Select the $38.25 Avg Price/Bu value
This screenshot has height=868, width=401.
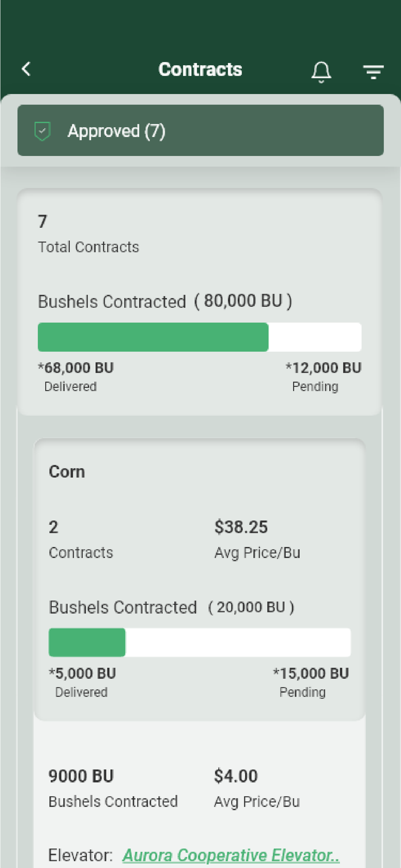click(x=241, y=527)
